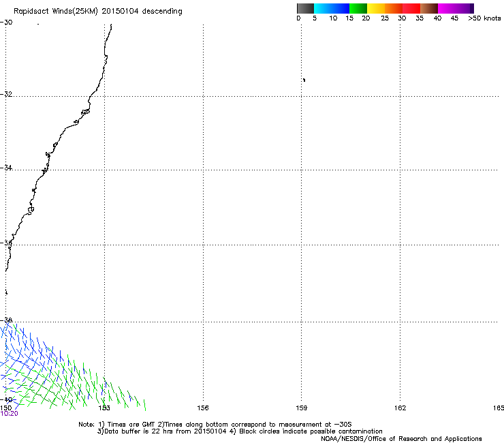Click the legend scale value "10"
The height and width of the screenshot is (443, 504).
pyautogui.click(x=333, y=18)
